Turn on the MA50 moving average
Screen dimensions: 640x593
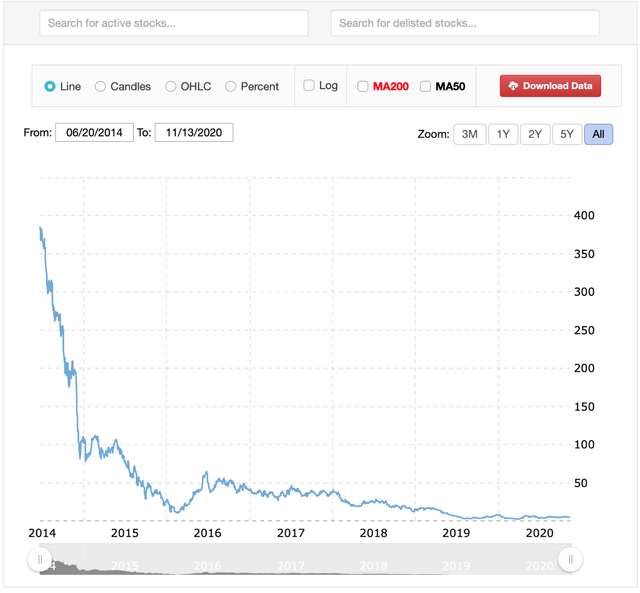pyautogui.click(x=425, y=86)
